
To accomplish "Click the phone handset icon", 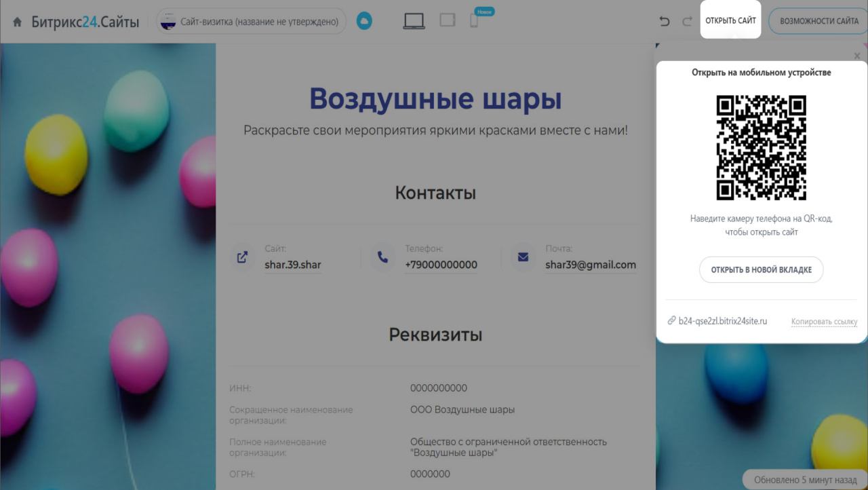I will [x=383, y=258].
